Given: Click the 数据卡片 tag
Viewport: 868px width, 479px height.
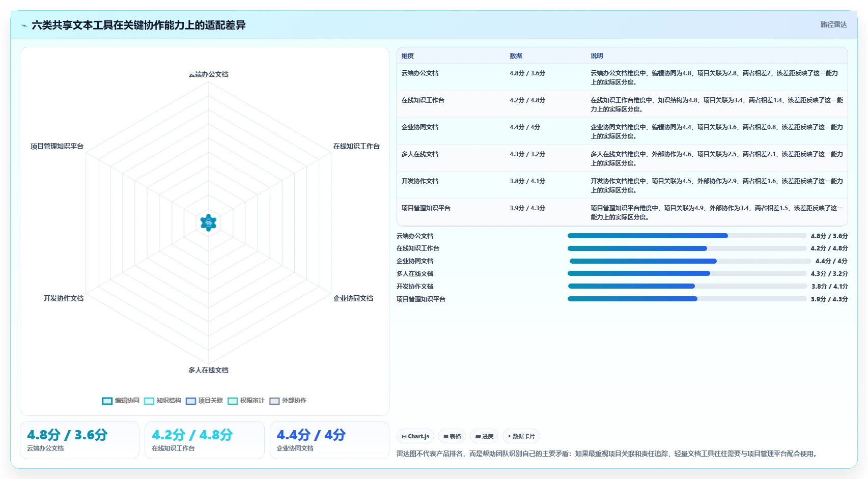Looking at the screenshot, I should click(x=521, y=436).
